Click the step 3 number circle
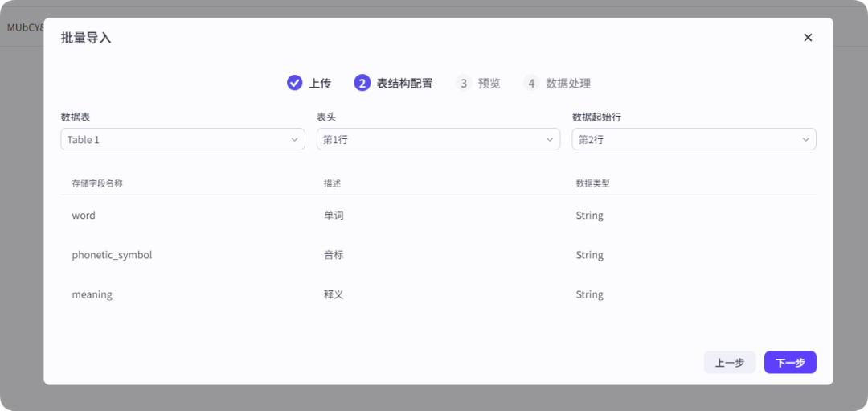The width and height of the screenshot is (868, 411). tap(464, 83)
